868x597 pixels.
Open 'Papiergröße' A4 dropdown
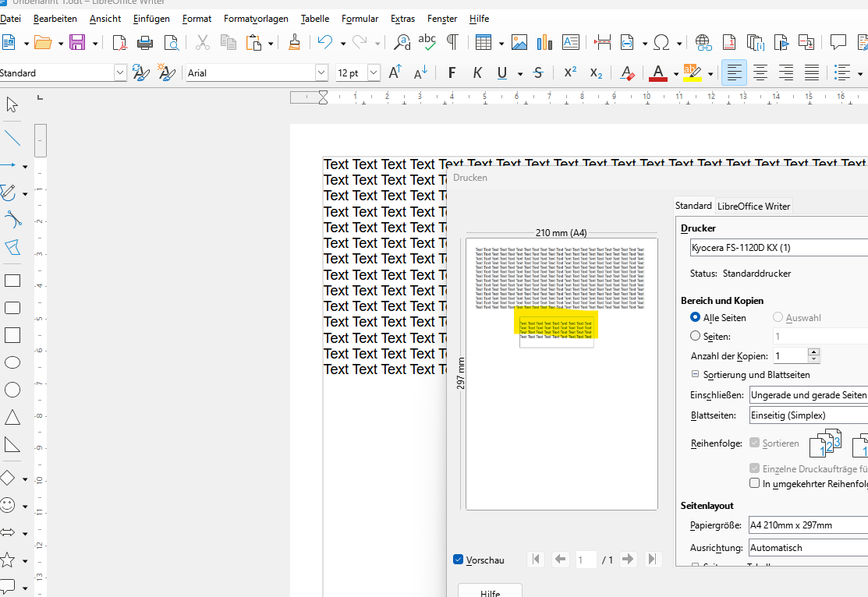point(809,525)
